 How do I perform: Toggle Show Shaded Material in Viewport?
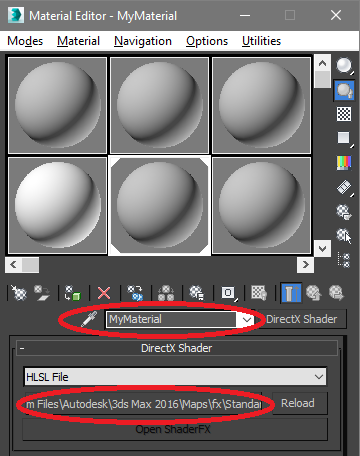coord(259,293)
